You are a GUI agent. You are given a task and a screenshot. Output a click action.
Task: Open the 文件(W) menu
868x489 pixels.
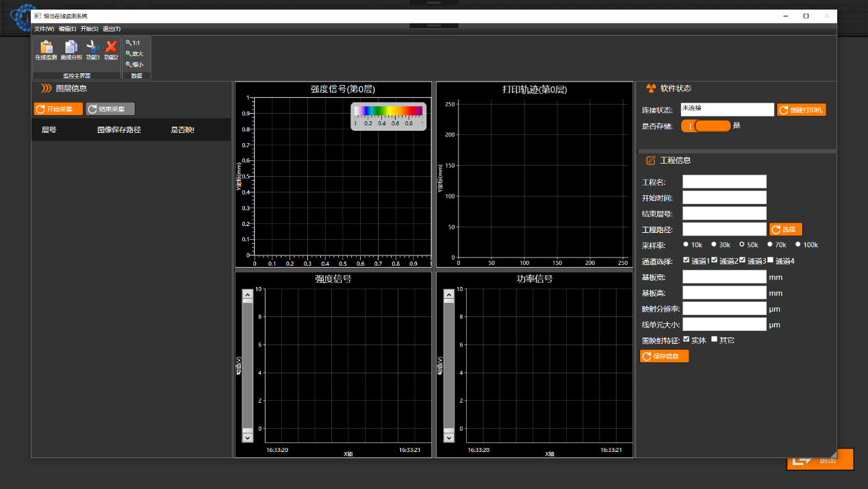pyautogui.click(x=44, y=29)
